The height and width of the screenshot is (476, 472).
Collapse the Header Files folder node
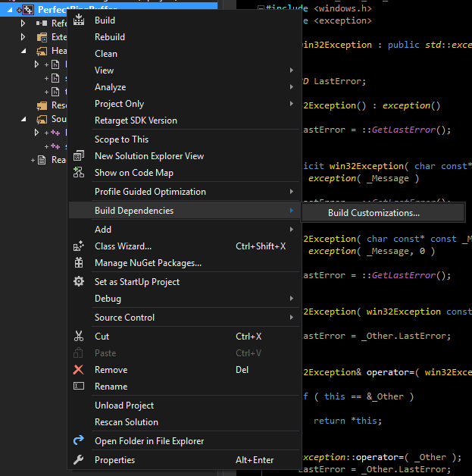click(x=23, y=51)
